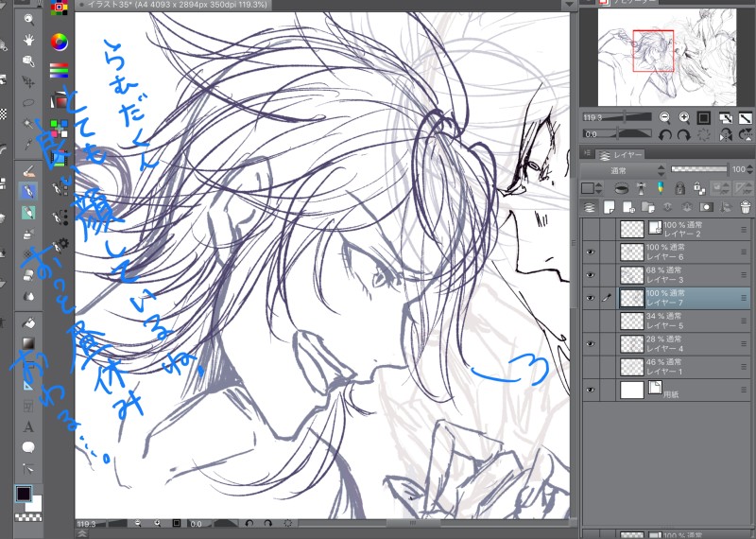This screenshot has height=539, width=756.
Task: Click the Navigator zoom slider 119.3
Action: click(617, 117)
